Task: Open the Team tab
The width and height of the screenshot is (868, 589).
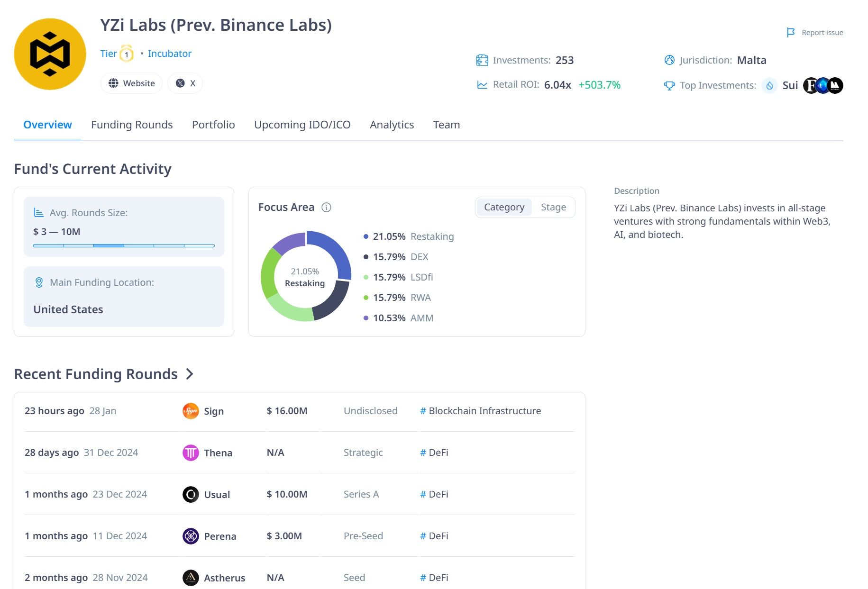Action: click(447, 125)
